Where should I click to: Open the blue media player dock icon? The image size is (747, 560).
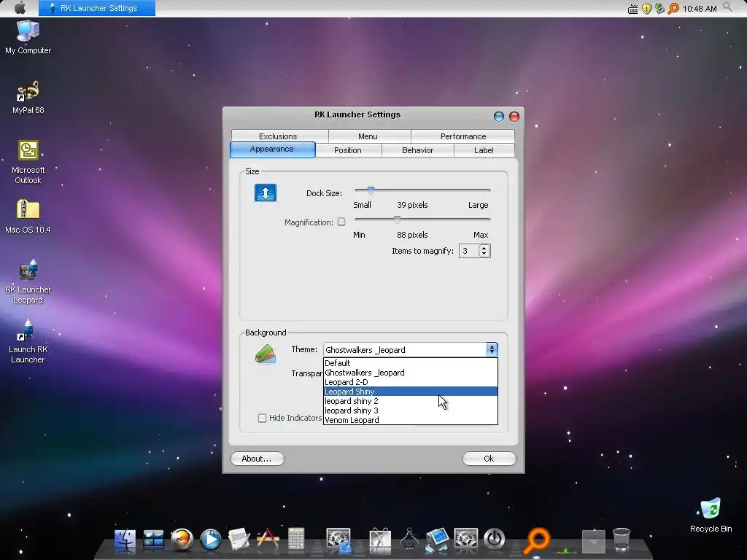click(x=211, y=540)
